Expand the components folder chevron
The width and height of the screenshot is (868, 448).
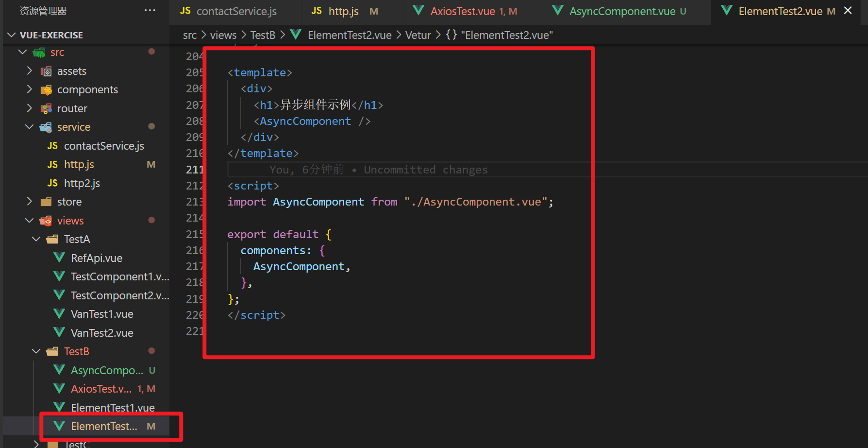29,89
